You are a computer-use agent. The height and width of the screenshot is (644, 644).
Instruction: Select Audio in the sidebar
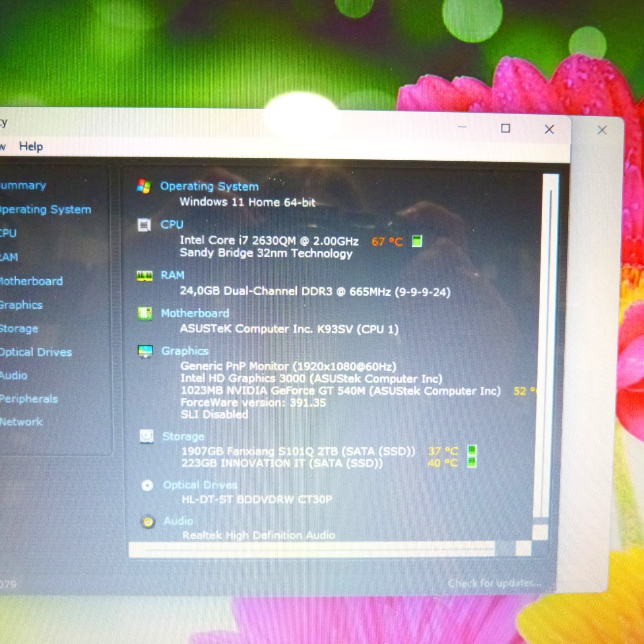coord(13,376)
